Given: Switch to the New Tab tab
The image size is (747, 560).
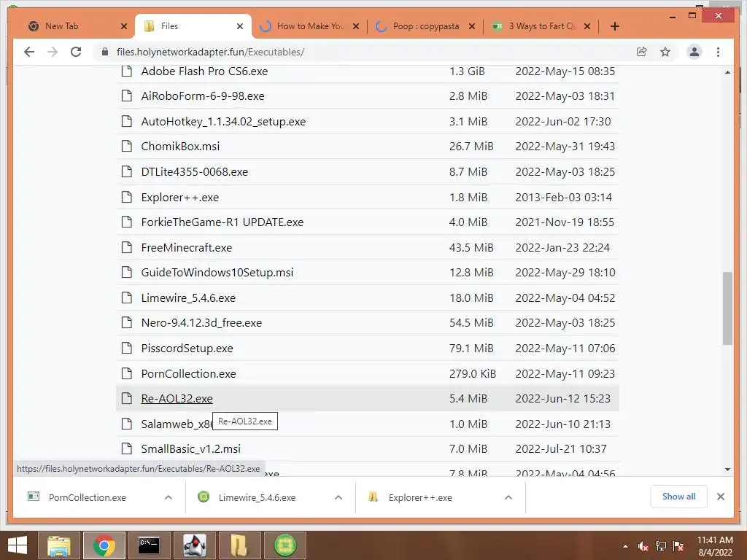Looking at the screenshot, I should coord(71,26).
